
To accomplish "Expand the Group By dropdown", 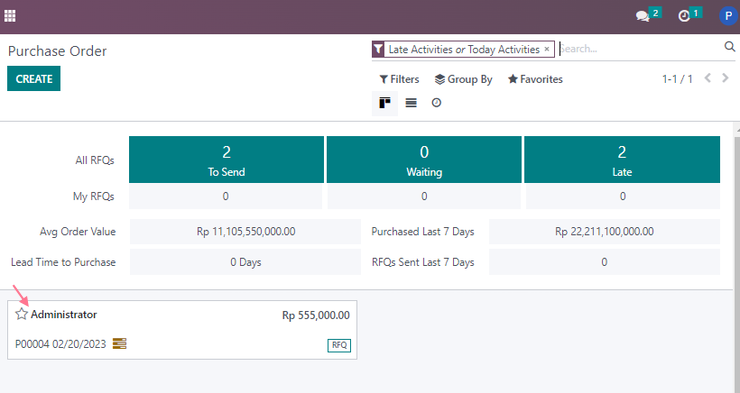I will (x=463, y=79).
